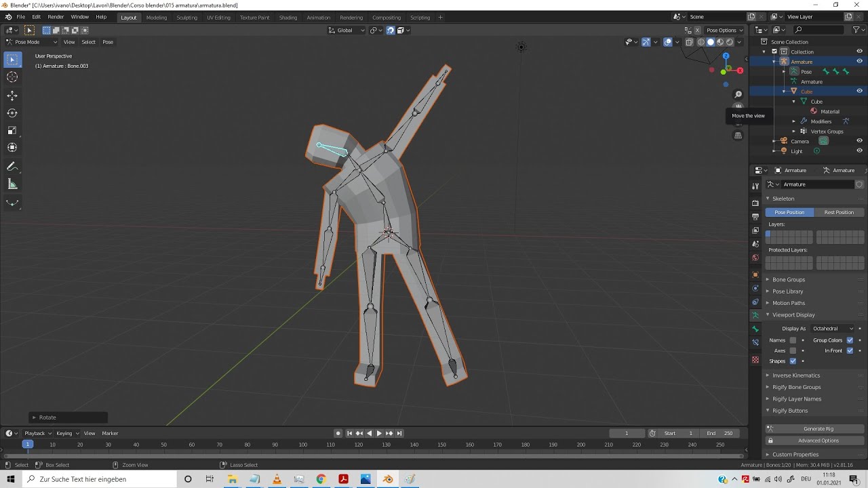Uncheck the Group Colors checkbox
The width and height of the screenshot is (868, 488).
pos(850,340)
